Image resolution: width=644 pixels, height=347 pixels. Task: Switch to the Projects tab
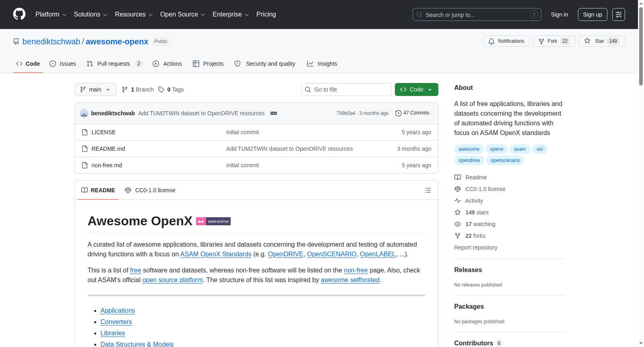click(x=208, y=64)
